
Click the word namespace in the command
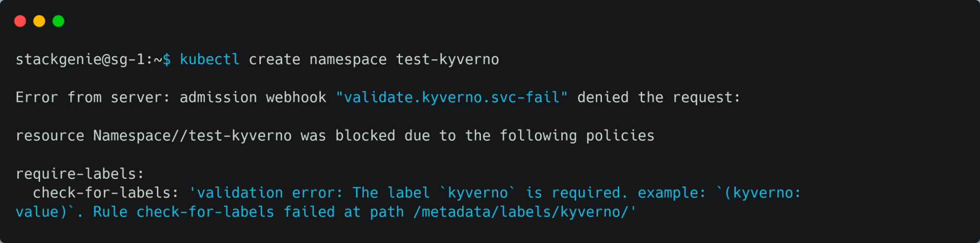(348, 60)
